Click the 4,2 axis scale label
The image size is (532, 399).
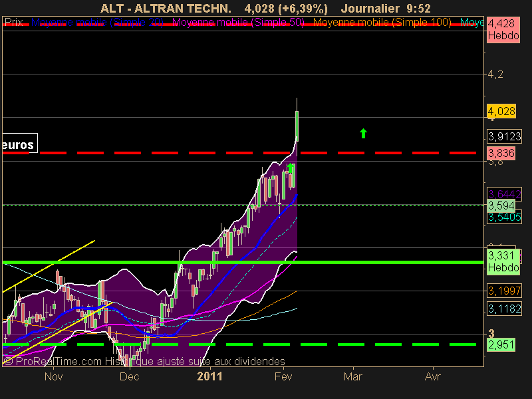click(x=495, y=74)
